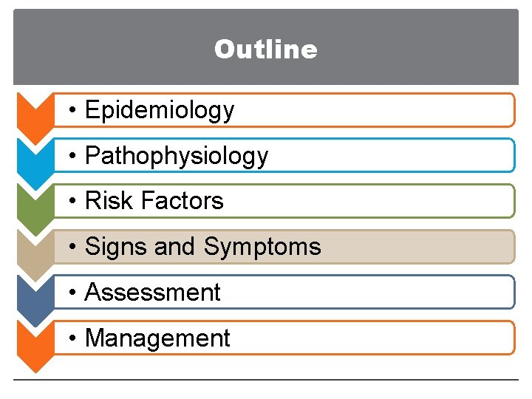
Task: Click the bullet point before Epidemiology
Action: coord(72,111)
